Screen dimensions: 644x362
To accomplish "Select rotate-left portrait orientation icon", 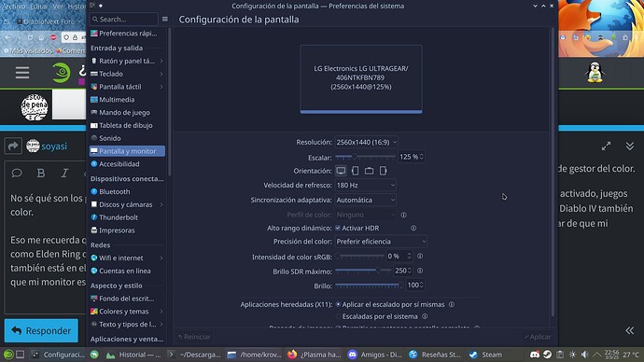I will point(356,171).
